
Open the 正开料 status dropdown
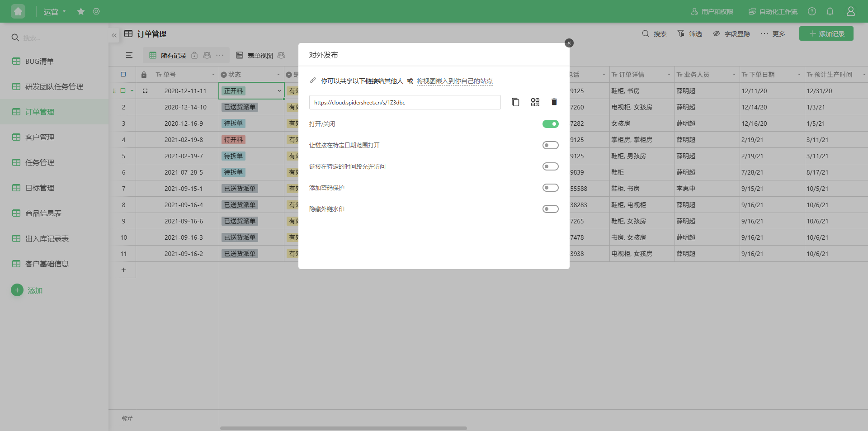(279, 90)
